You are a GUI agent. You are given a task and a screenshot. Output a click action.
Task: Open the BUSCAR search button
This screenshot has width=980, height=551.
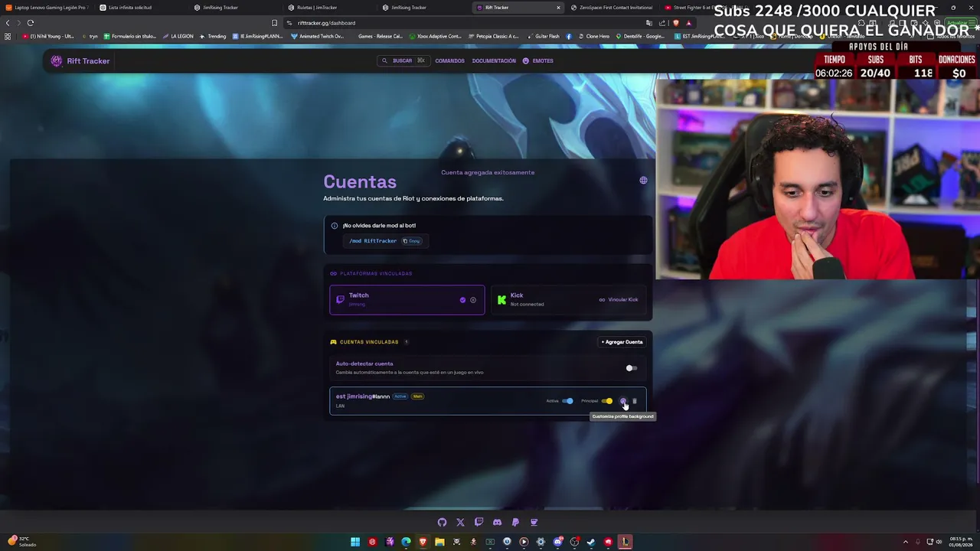click(403, 61)
